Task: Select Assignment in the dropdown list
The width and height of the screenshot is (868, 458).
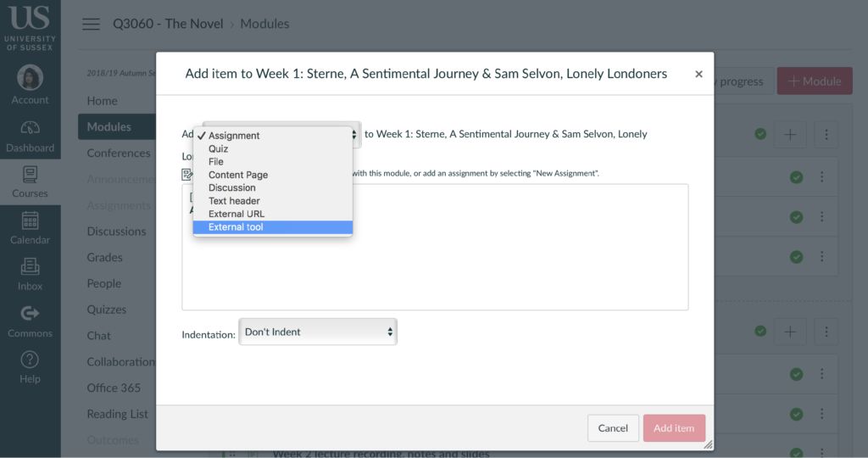Action: click(x=273, y=136)
